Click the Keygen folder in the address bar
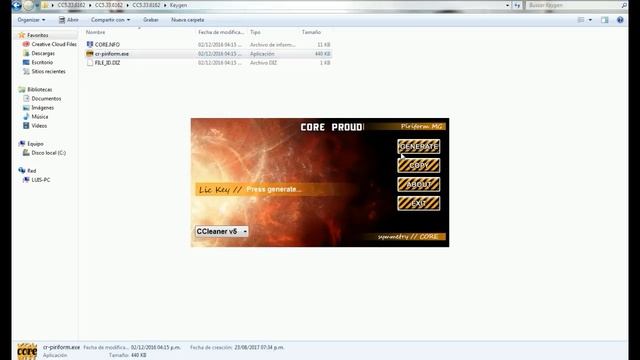Viewport: 640px width, 360px height. point(178,5)
